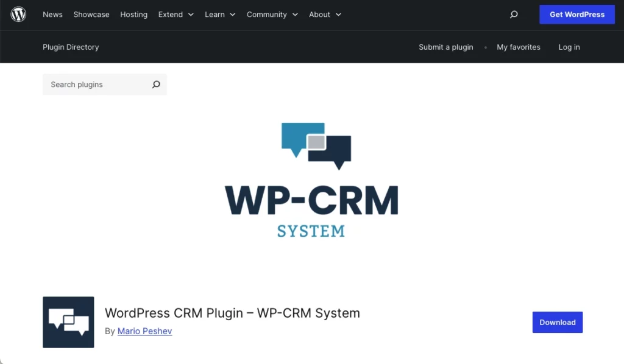Viewport: 624px width, 364px height.
Task: Click inside the Search plugins input field
Action: tap(91, 84)
